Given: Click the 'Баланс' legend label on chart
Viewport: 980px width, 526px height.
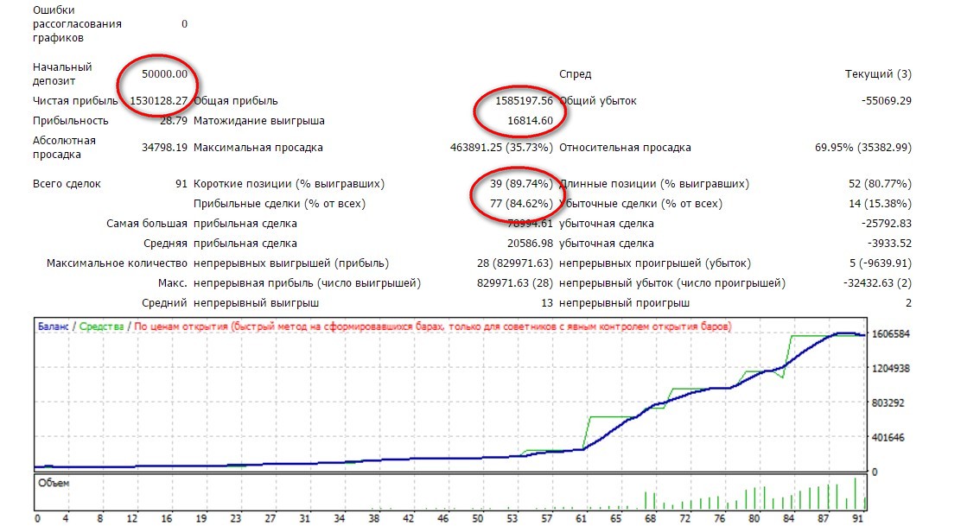Looking at the screenshot, I should [53, 326].
